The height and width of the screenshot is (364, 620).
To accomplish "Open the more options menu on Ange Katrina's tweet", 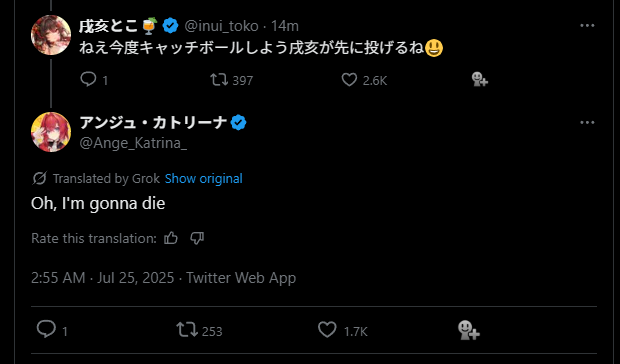I will 587,122.
